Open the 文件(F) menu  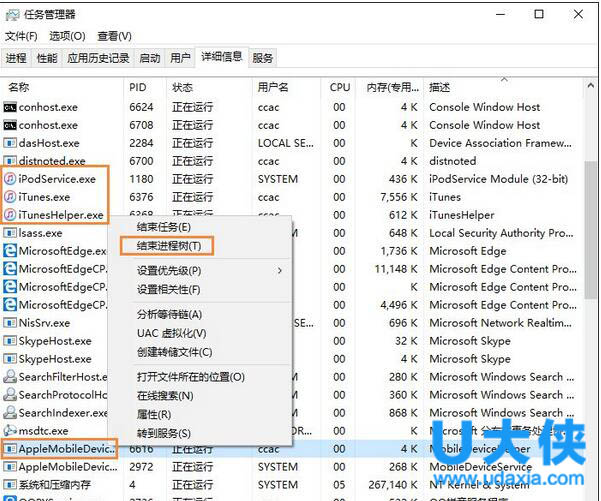(21, 36)
